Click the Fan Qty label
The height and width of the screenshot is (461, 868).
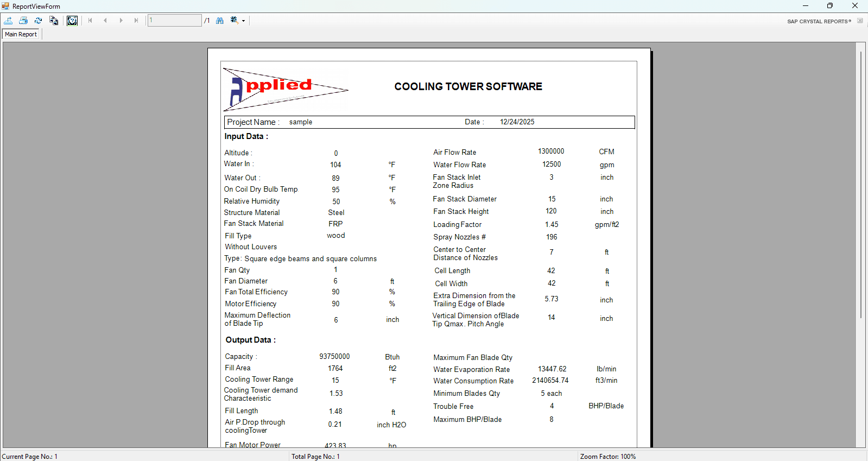coord(237,270)
